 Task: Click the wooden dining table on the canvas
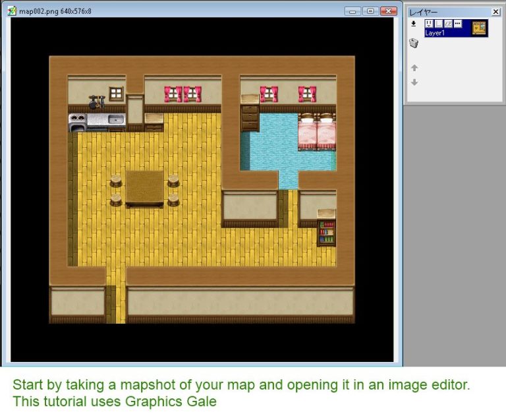pos(144,189)
